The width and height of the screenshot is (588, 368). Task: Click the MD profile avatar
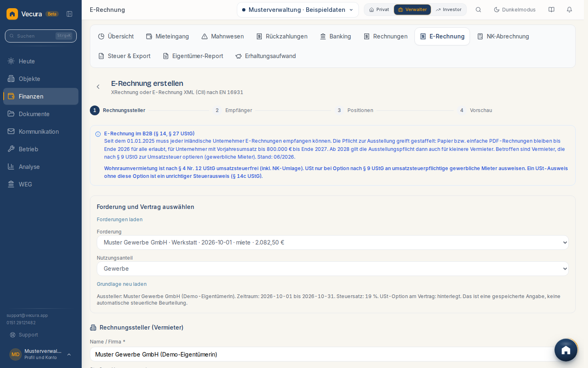coord(16,355)
